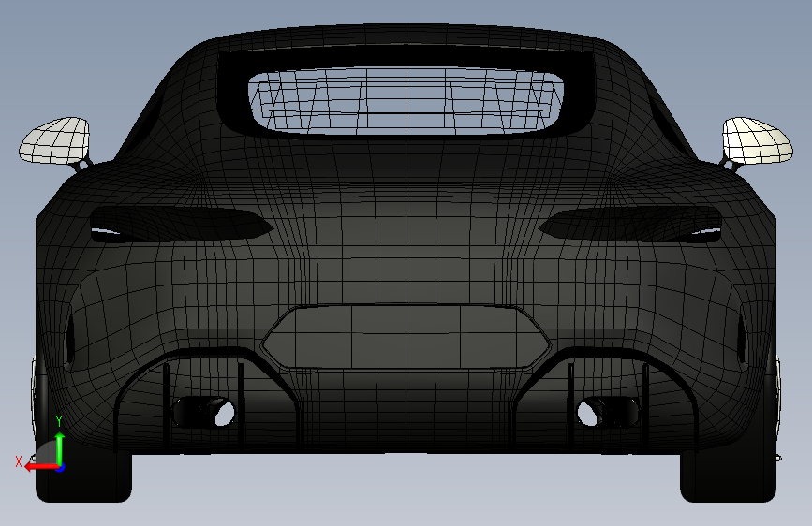
Task: Select the right exhaust pipe outlet
Action: (x=608, y=412)
